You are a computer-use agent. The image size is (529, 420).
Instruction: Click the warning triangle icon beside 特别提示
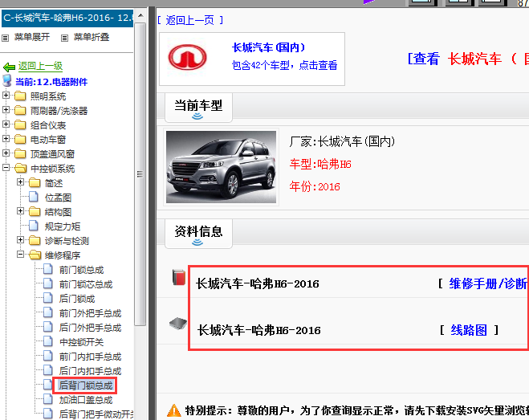174,410
